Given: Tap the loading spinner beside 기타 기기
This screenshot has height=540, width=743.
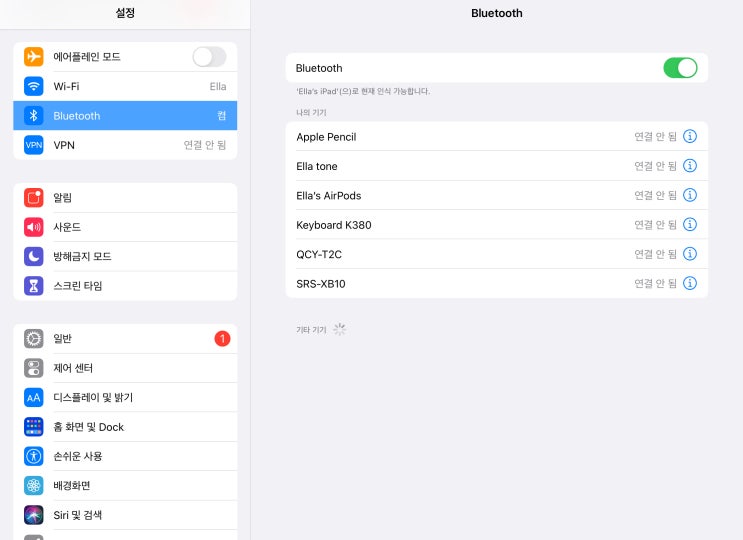Looking at the screenshot, I should tap(339, 329).
